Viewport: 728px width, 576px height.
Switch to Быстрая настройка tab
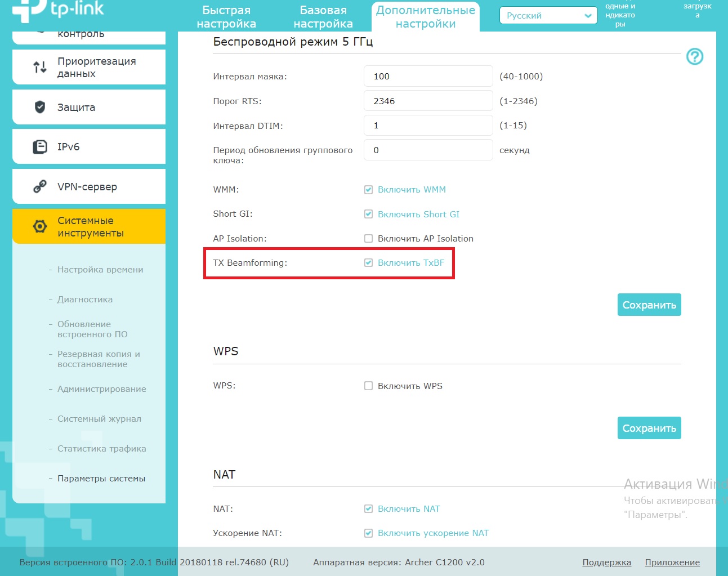tap(226, 17)
